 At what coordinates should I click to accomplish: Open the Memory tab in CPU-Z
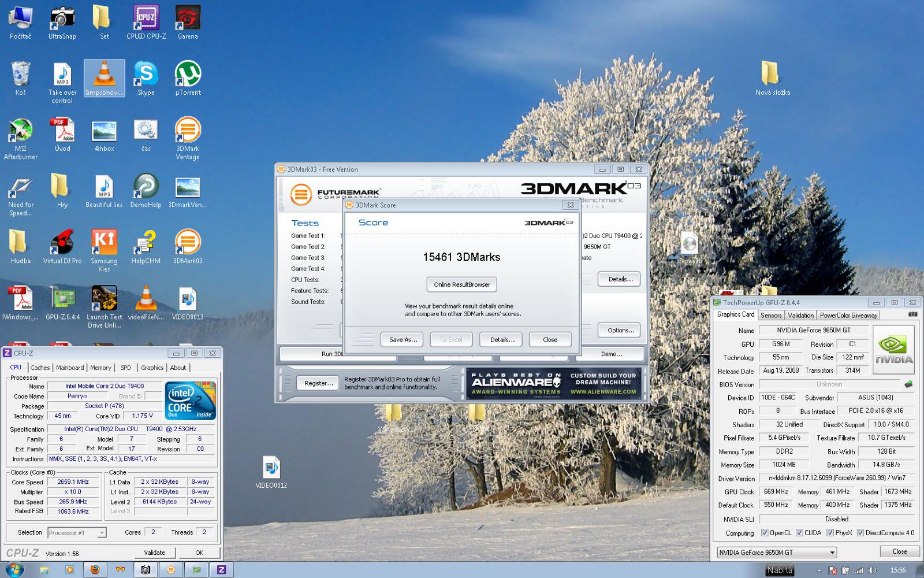coord(100,368)
